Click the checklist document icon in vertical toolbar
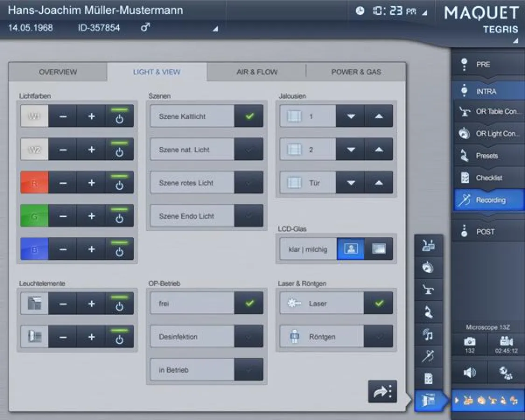The width and height of the screenshot is (525, 420). coord(428,378)
